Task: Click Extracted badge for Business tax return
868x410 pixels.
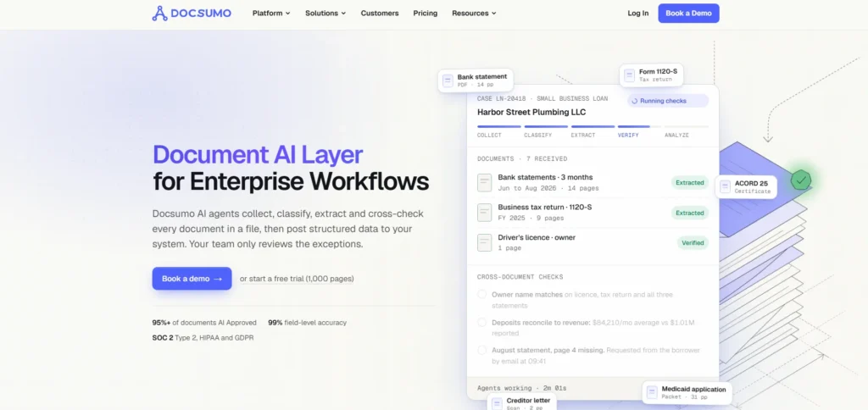Action: [690, 213]
